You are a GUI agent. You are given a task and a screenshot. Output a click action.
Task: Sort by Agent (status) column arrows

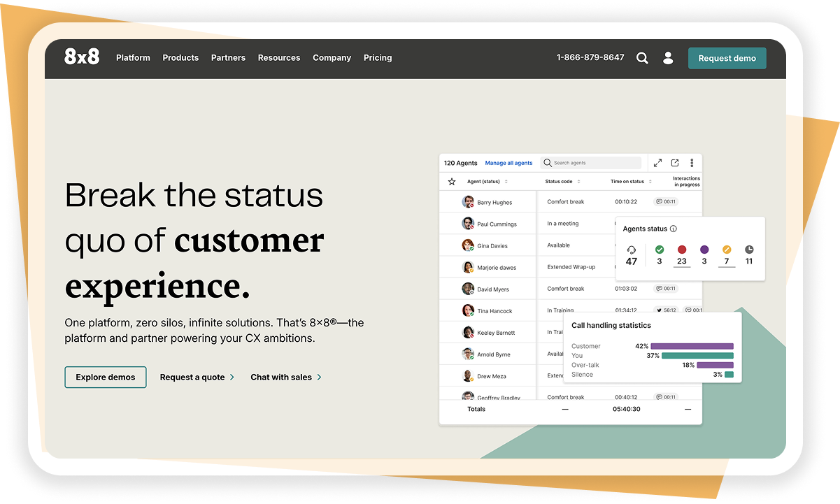point(506,182)
